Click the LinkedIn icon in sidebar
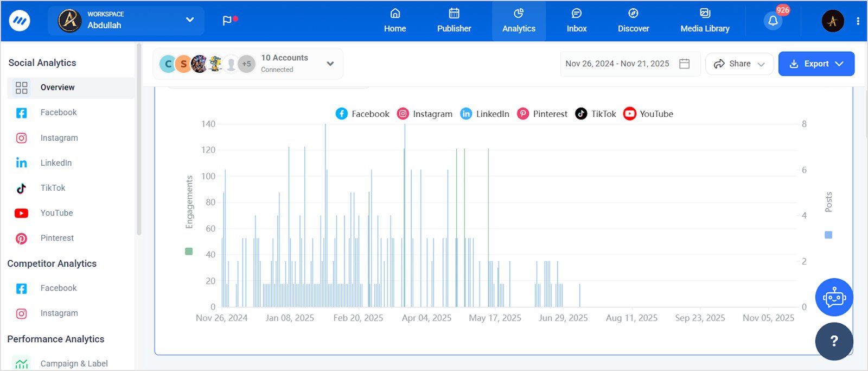The height and width of the screenshot is (371, 868). point(21,163)
